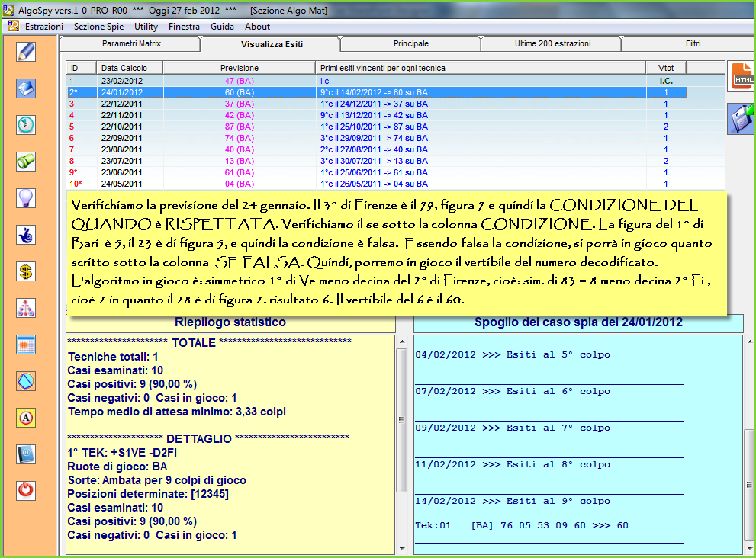Screen dimensions: 756x558
Task: Export results with the HTML icon
Action: point(742,77)
